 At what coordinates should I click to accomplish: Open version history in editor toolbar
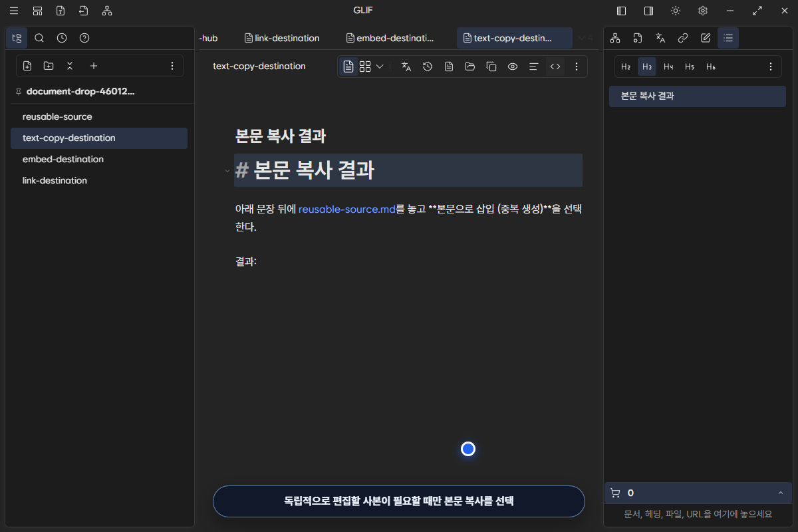[428, 66]
